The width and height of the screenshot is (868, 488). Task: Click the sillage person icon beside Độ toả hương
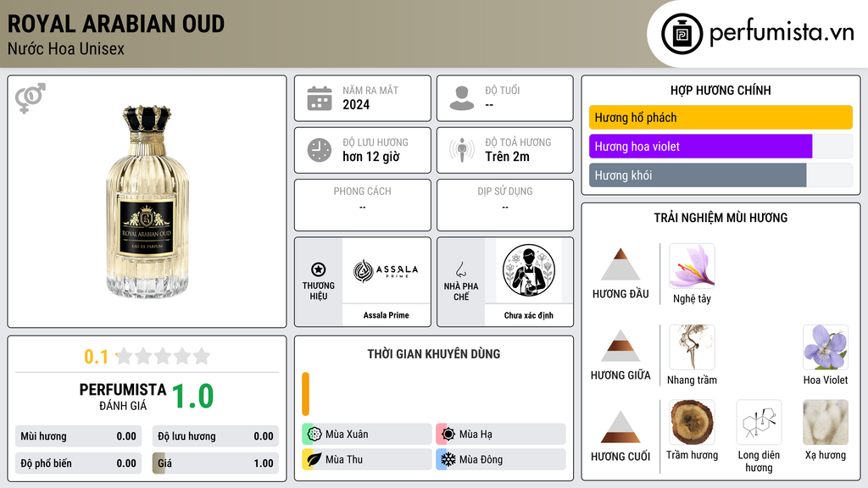462,150
